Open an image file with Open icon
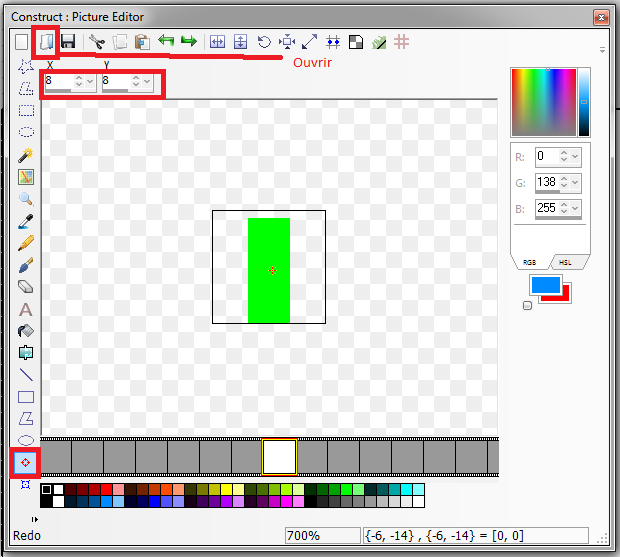Image resolution: width=620 pixels, height=557 pixels. click(x=46, y=42)
